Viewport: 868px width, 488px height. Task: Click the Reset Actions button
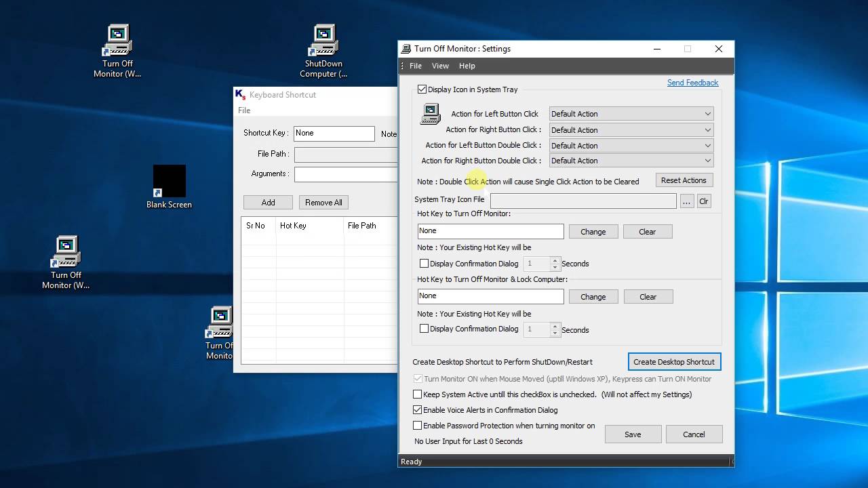tap(684, 180)
